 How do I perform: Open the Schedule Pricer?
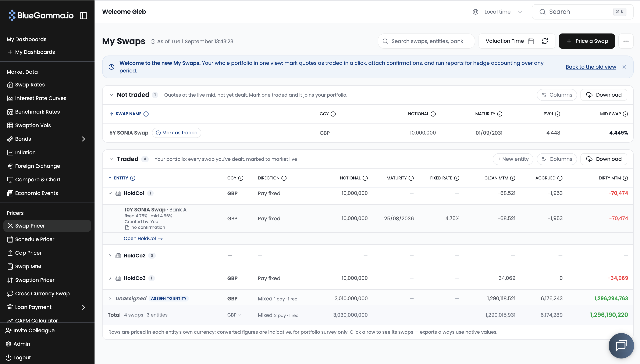click(x=35, y=239)
